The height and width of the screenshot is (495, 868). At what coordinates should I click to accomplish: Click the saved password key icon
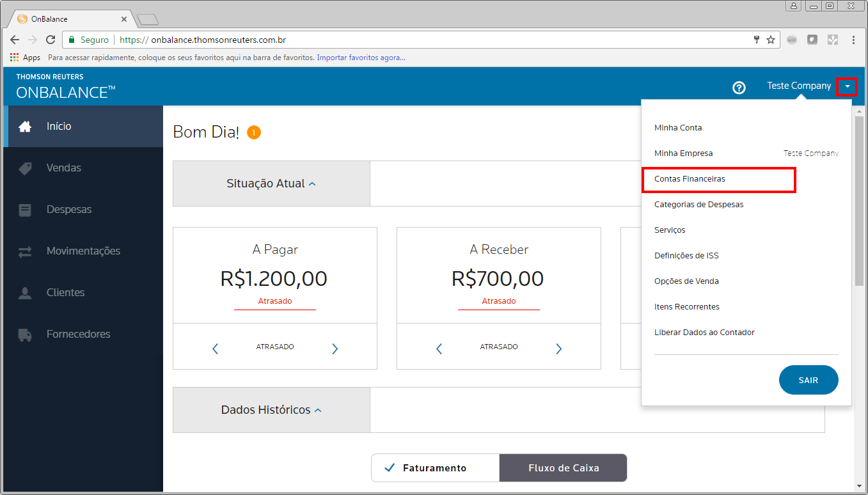tap(757, 40)
